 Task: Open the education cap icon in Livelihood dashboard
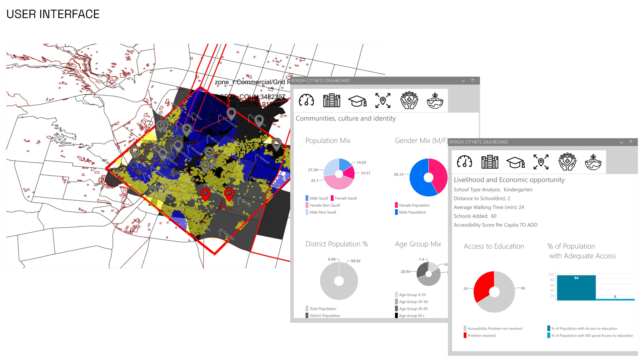pos(515,162)
